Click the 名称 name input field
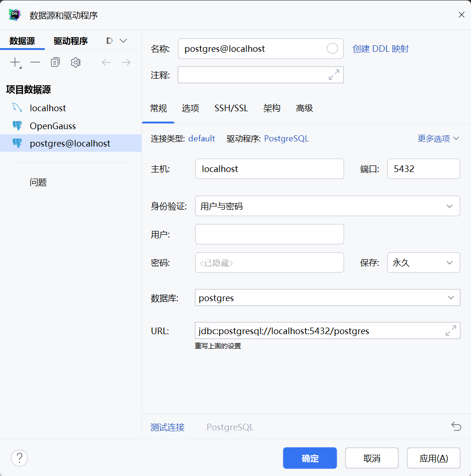Viewport: 471px width, 476px height. (x=261, y=49)
